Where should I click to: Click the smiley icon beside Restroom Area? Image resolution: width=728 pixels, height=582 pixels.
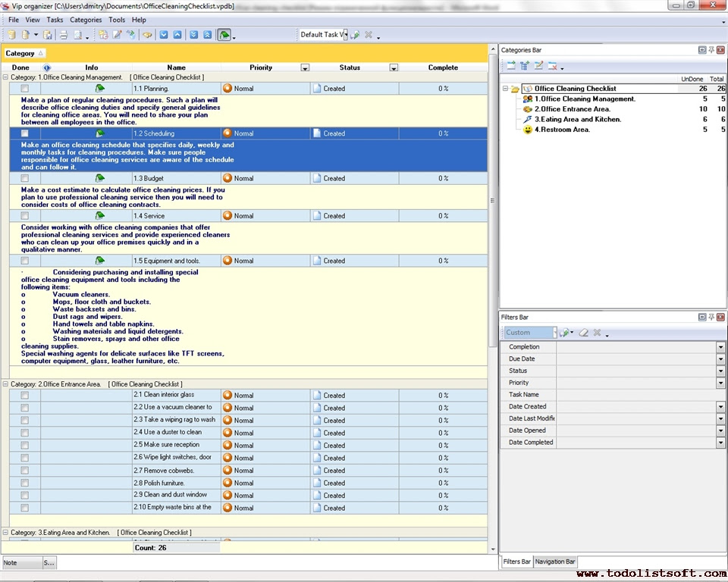(x=528, y=130)
